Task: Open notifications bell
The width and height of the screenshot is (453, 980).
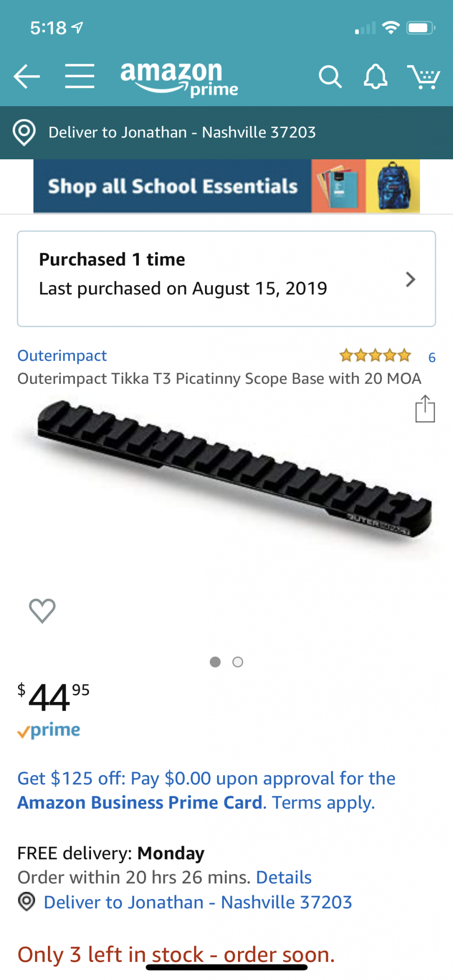Action: (x=375, y=77)
